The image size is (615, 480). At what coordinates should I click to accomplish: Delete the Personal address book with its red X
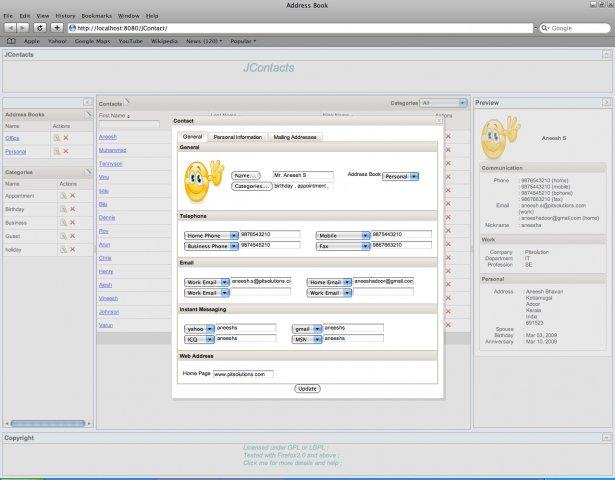pos(66,151)
